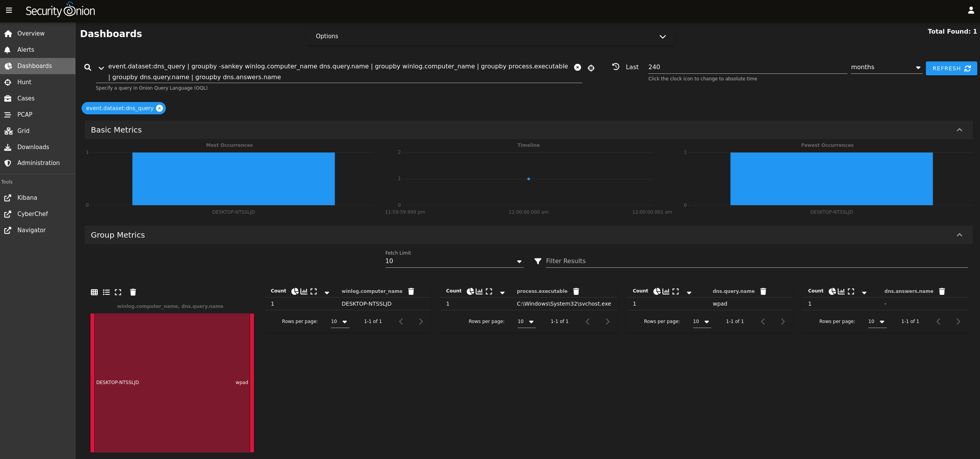Maximize the sankey diagram view
Image resolution: width=980 pixels, height=459 pixels.
[x=118, y=292]
